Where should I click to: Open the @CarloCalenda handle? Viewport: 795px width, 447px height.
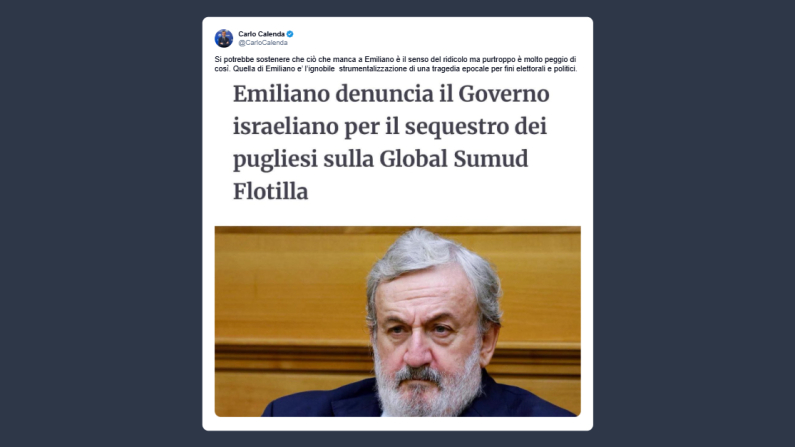(263, 43)
